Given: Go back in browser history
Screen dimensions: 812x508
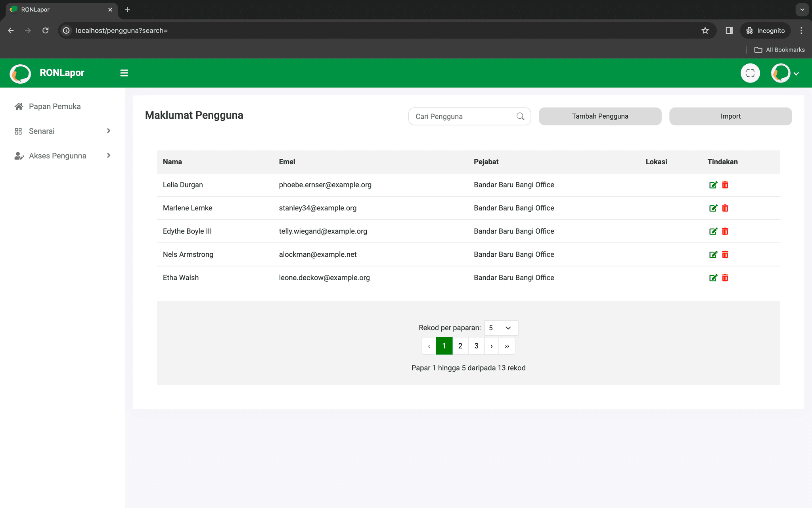Looking at the screenshot, I should [x=11, y=31].
